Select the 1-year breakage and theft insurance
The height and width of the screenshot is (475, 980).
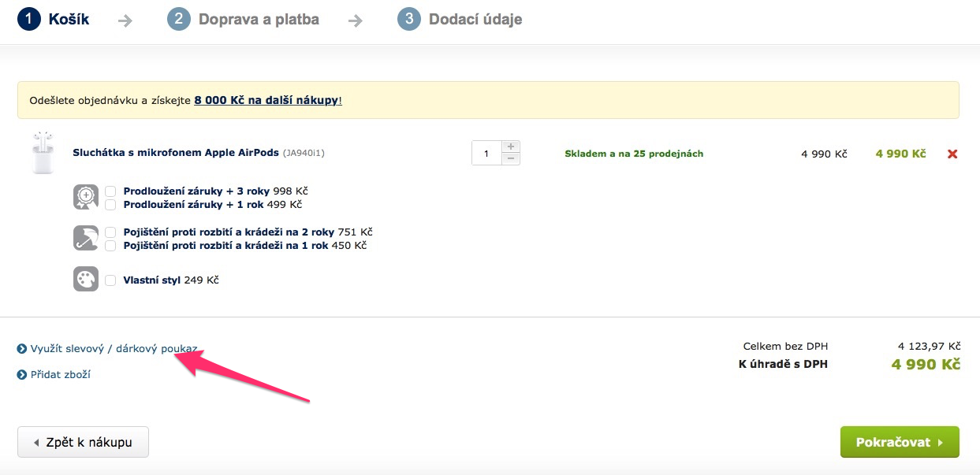coord(110,246)
